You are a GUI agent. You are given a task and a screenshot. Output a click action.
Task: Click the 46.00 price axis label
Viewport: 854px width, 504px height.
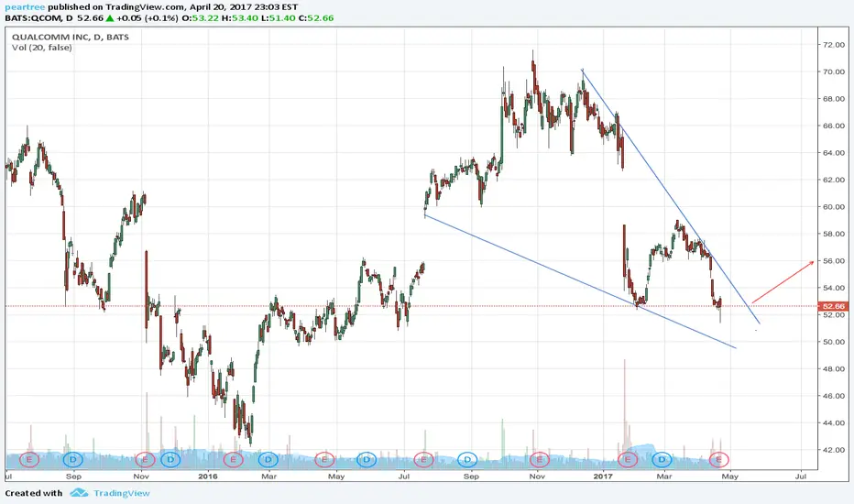click(x=834, y=396)
